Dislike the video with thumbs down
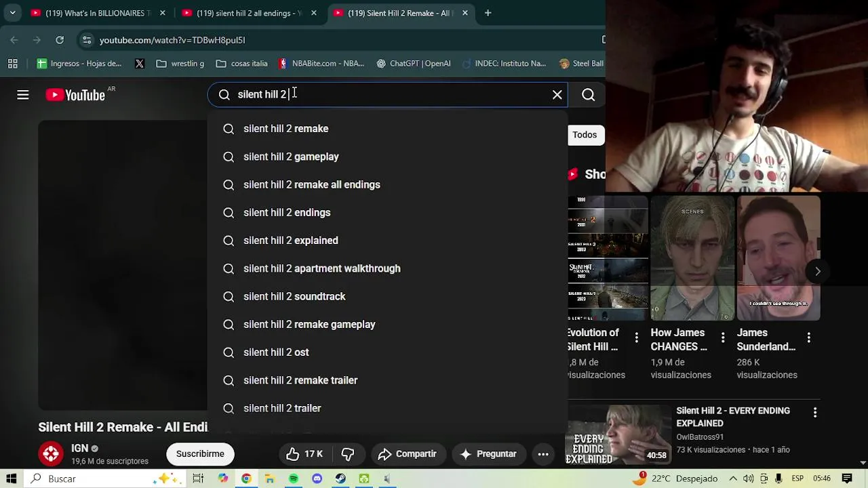868x488 pixels. 348,454
